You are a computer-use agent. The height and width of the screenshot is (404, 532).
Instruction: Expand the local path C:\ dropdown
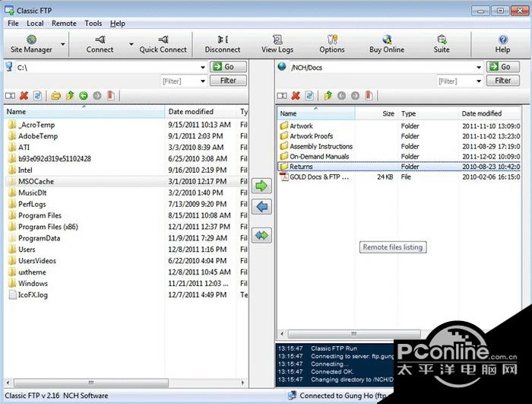tap(203, 67)
